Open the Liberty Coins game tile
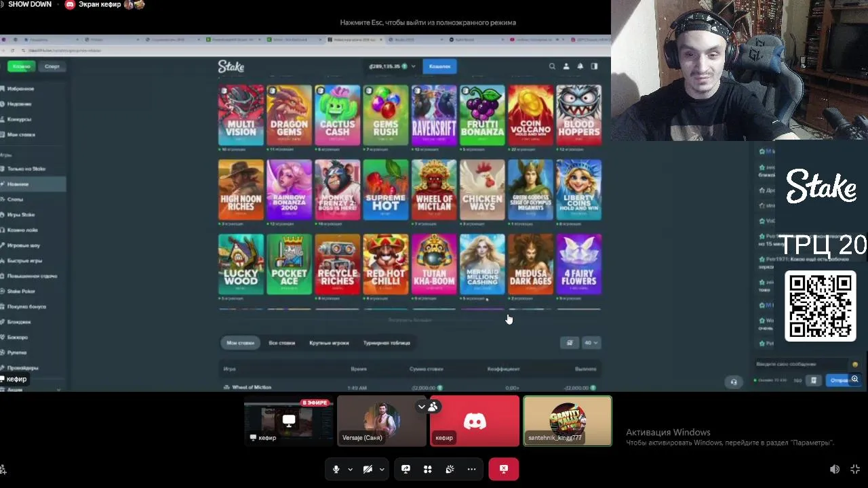This screenshot has height=488, width=868. [x=579, y=190]
